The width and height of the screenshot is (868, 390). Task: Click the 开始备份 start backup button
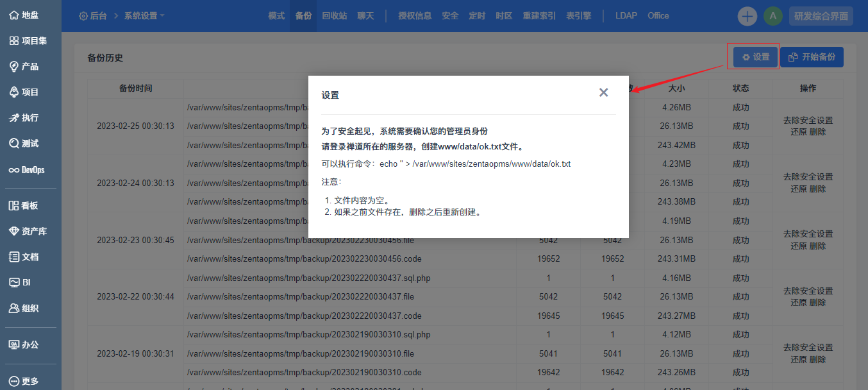(812, 57)
